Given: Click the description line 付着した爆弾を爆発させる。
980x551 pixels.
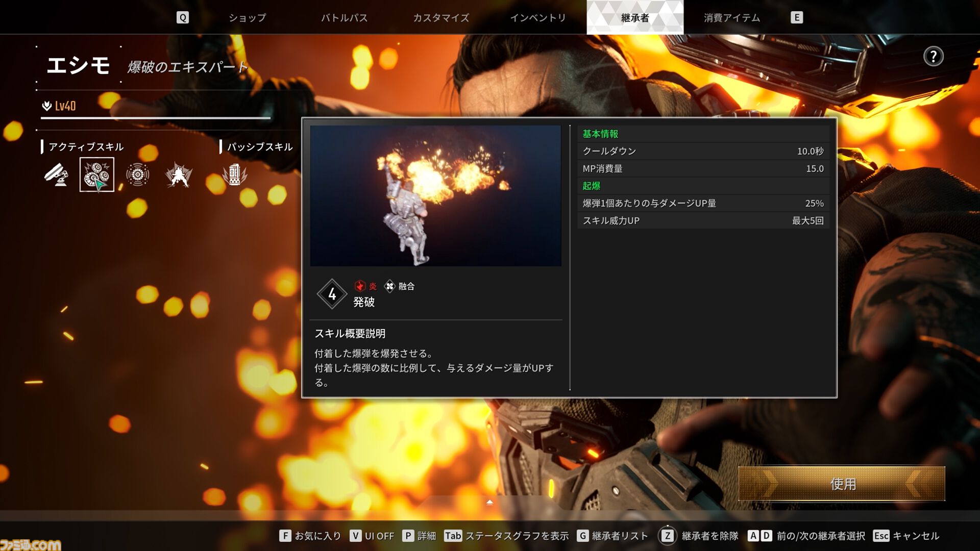Looking at the screenshot, I should (374, 354).
